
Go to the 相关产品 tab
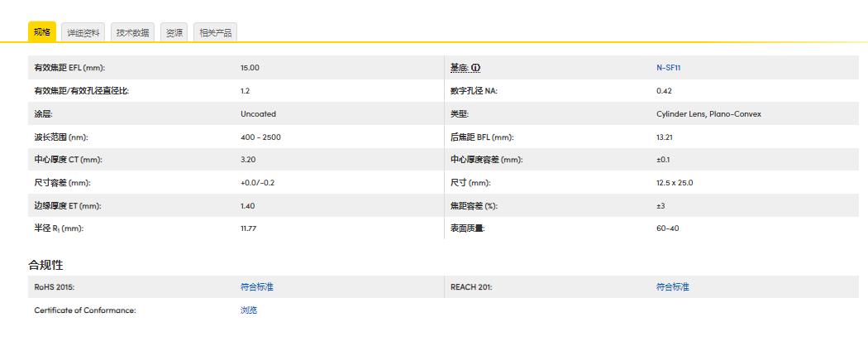216,32
